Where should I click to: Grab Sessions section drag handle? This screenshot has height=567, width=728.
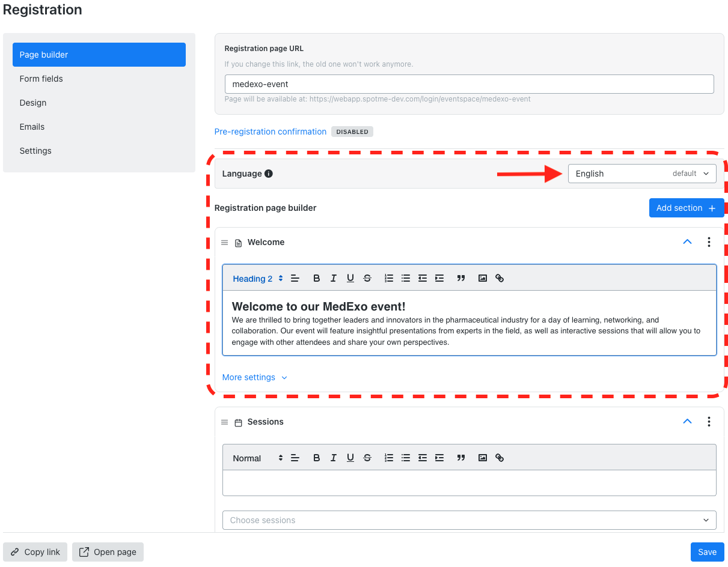[x=225, y=422]
